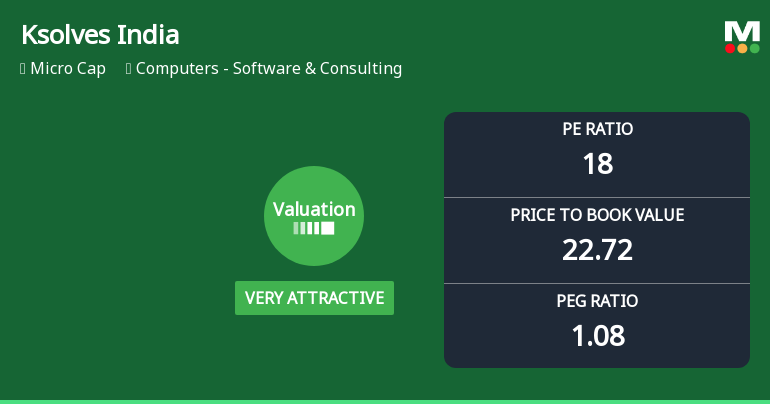Click the PRICE TO BOOK VALUE heading
This screenshot has height=404, width=770.
(597, 215)
